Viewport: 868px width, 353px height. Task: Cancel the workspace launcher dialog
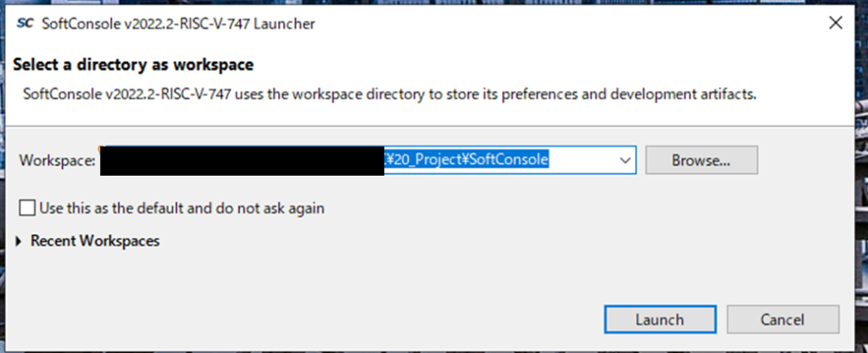click(782, 320)
